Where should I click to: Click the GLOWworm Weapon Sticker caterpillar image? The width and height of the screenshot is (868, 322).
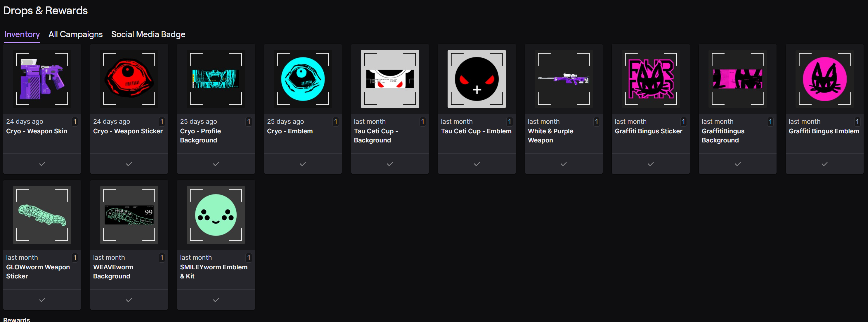click(42, 215)
